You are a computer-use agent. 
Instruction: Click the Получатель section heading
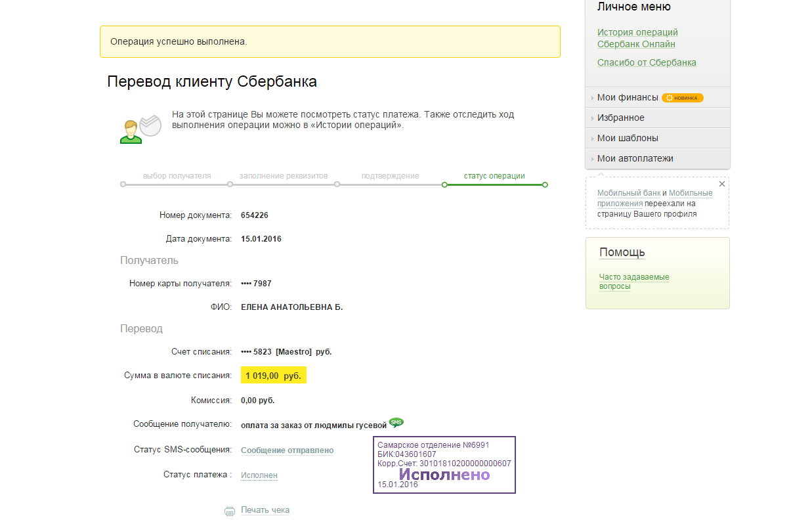[x=149, y=260]
